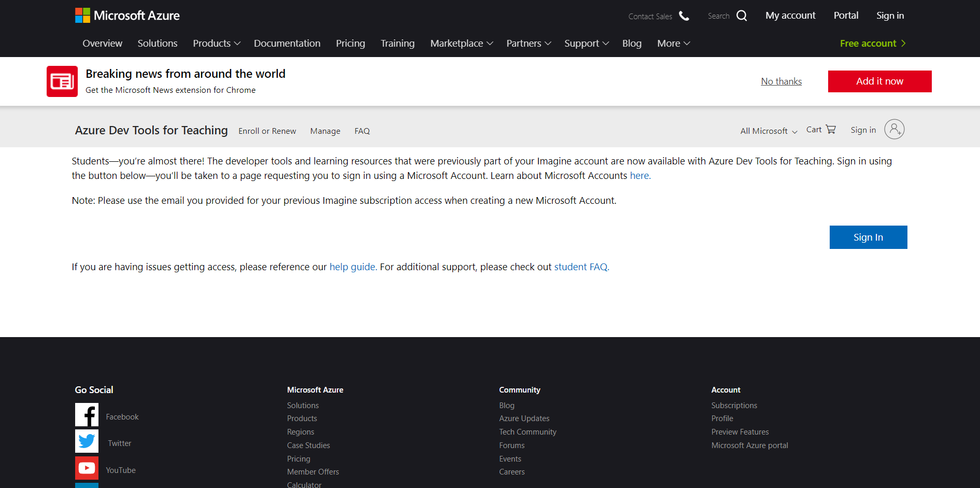Click Twitter text label
Image resolution: width=980 pixels, height=488 pixels.
point(120,443)
